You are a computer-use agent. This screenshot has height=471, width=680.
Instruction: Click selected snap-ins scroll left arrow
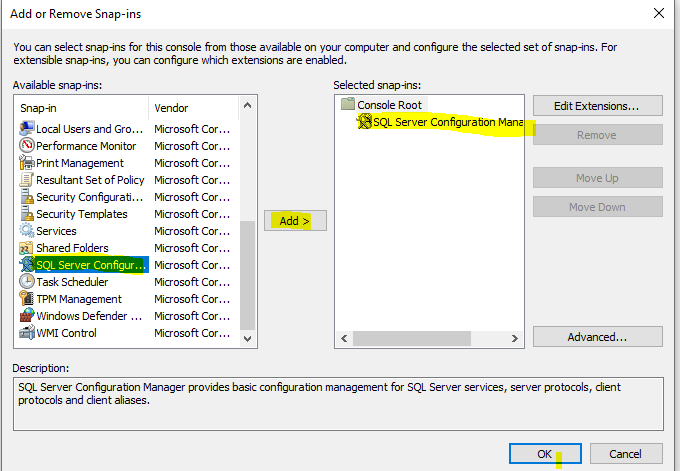tap(344, 338)
